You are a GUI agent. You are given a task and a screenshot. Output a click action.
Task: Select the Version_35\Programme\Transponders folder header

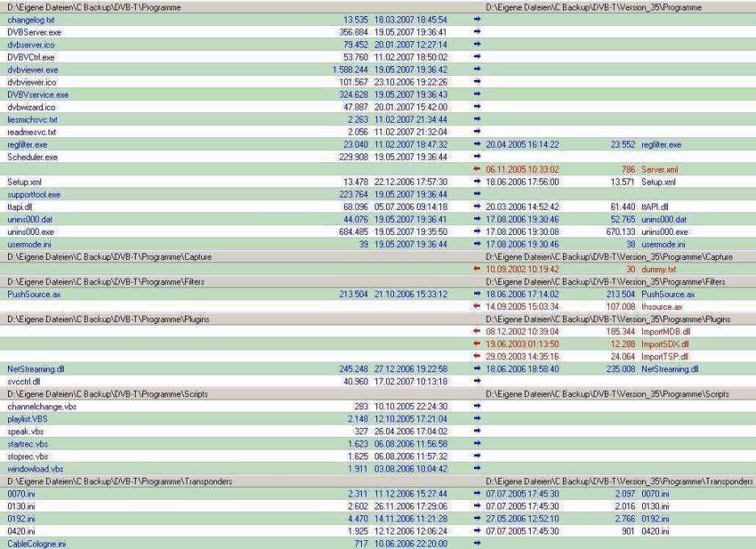point(619,481)
